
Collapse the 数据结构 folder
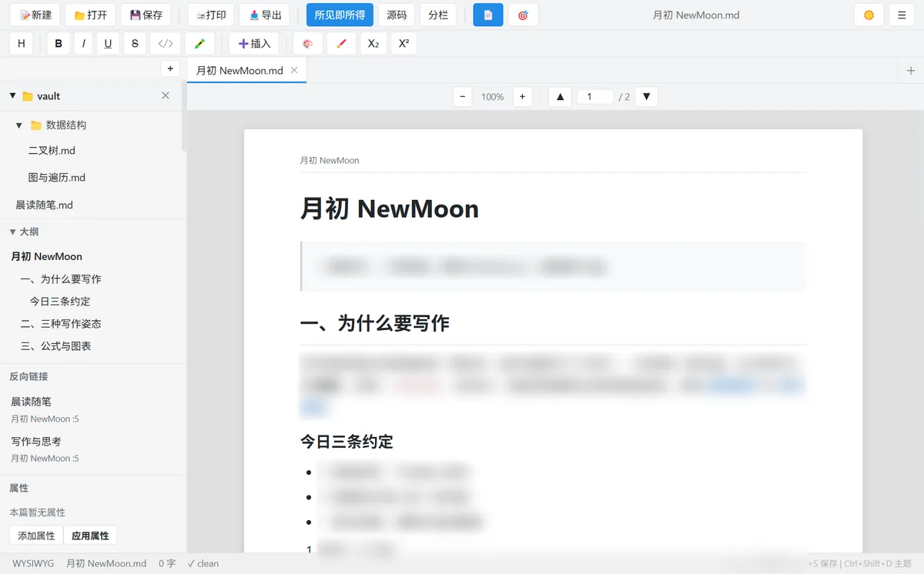coord(19,125)
